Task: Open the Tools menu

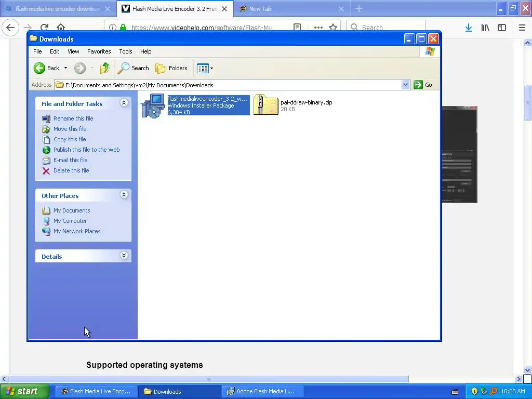Action: (x=126, y=51)
